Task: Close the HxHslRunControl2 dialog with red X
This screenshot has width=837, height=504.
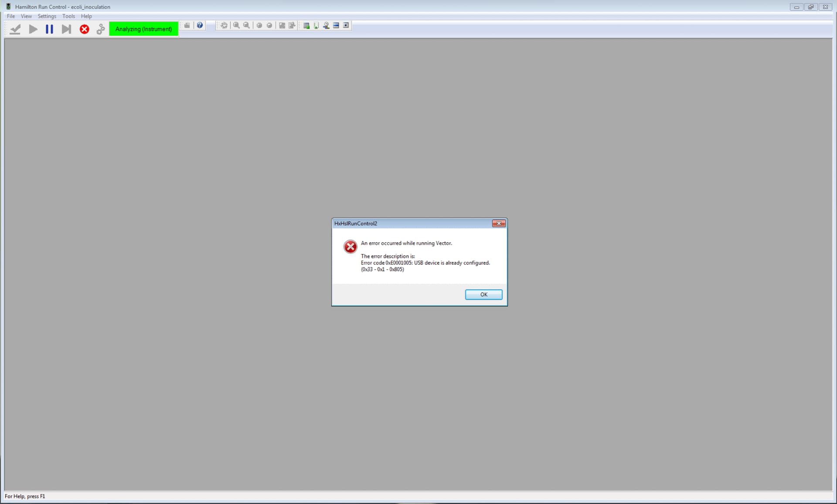Action: [x=499, y=223]
